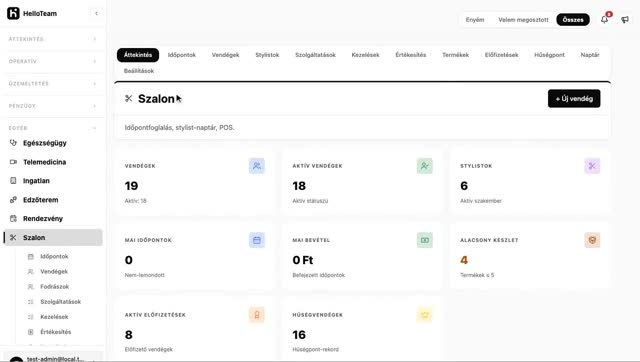Click the Vendégek count 19
Viewport: 640px width, 362px height.
click(131, 186)
